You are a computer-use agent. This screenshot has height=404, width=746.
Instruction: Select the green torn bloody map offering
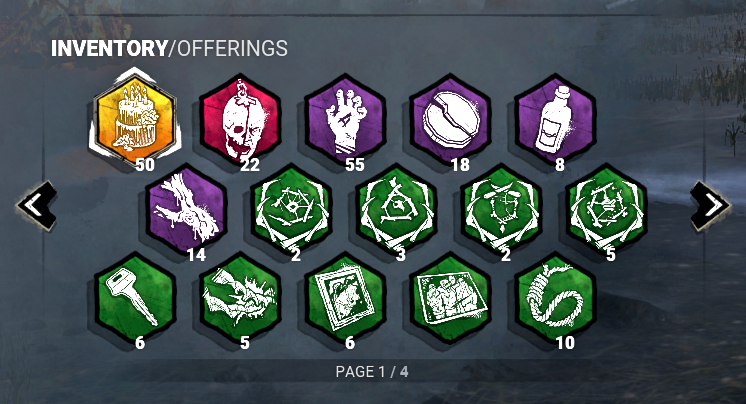[x=240, y=297]
